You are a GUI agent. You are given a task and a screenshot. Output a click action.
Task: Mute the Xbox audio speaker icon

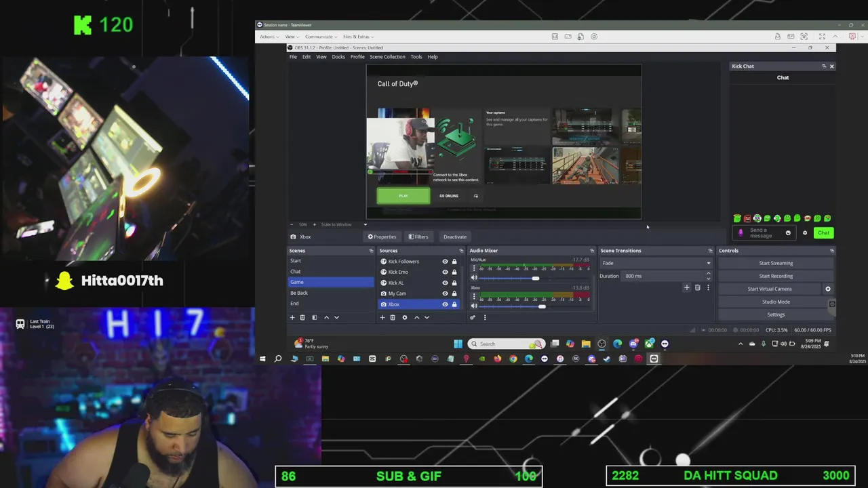point(474,306)
